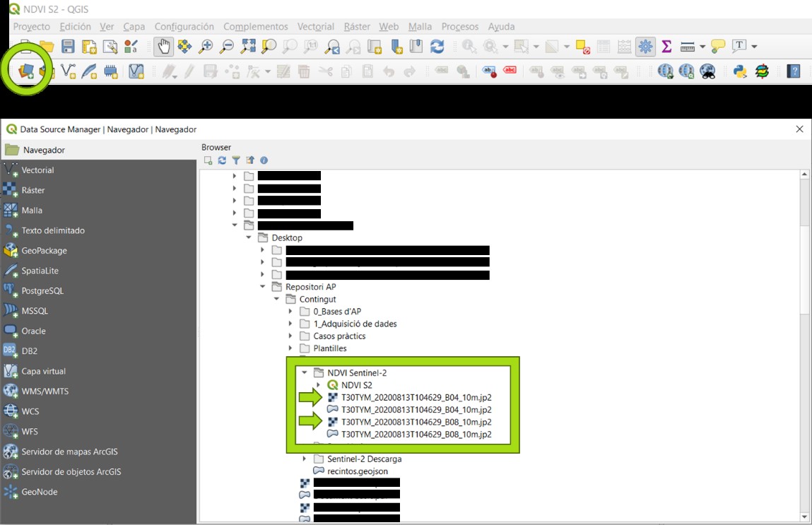Select the Measure Line ruler tool
812x525 pixels.
point(687,47)
